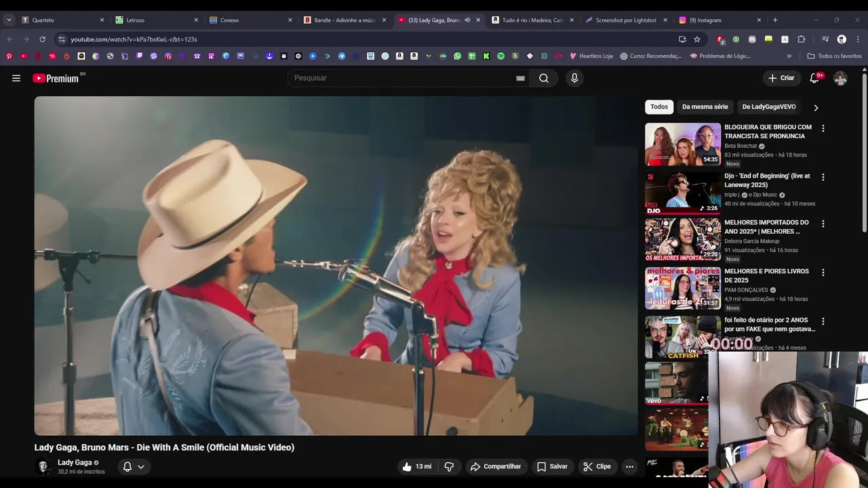Open Lady Gaga channel avatar
The width and height of the screenshot is (868, 488).
pos(43,466)
